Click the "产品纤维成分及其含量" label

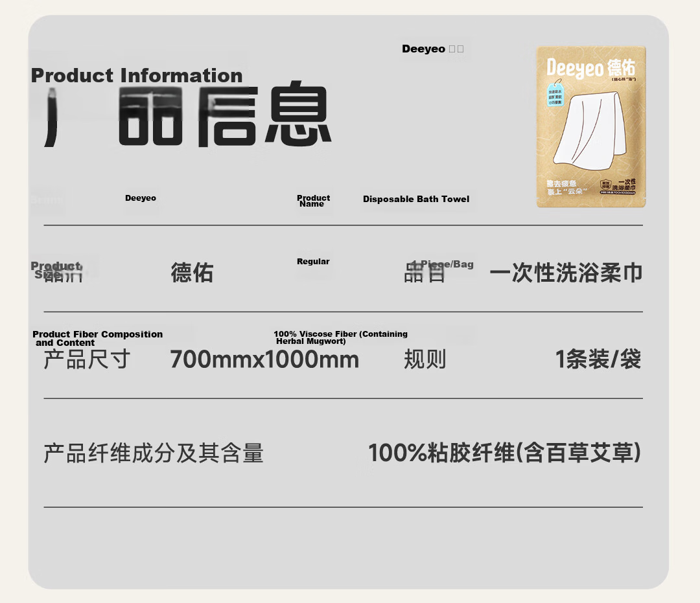click(x=153, y=453)
